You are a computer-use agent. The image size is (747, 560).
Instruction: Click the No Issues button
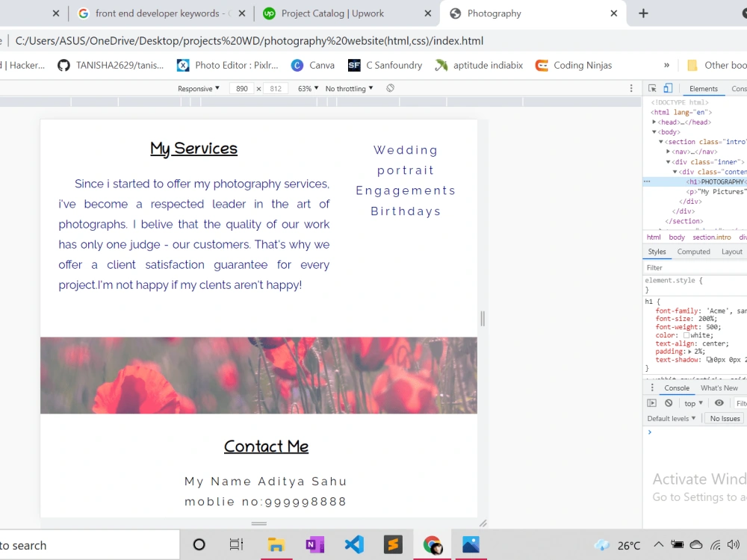tap(725, 418)
